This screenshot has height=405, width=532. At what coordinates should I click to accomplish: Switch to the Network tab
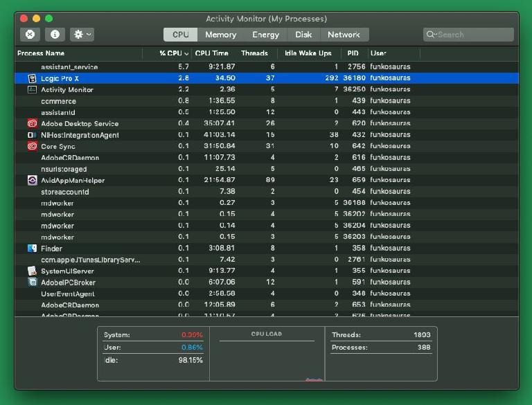344,35
